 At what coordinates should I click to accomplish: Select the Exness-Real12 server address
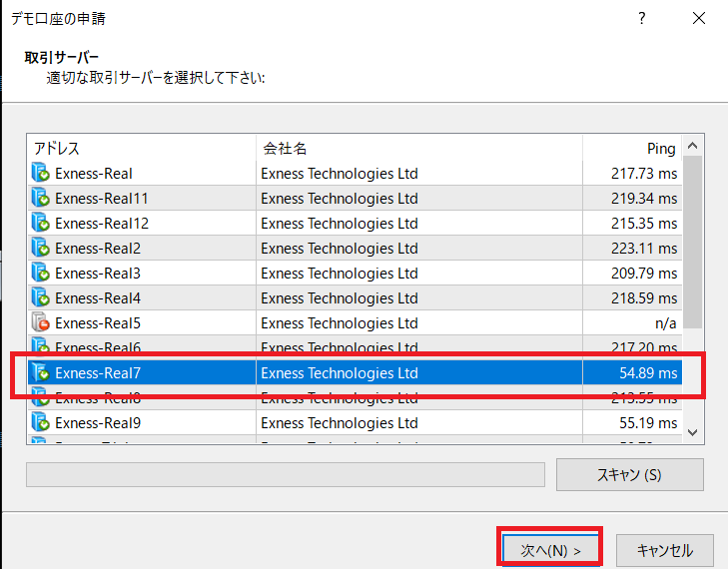102,224
